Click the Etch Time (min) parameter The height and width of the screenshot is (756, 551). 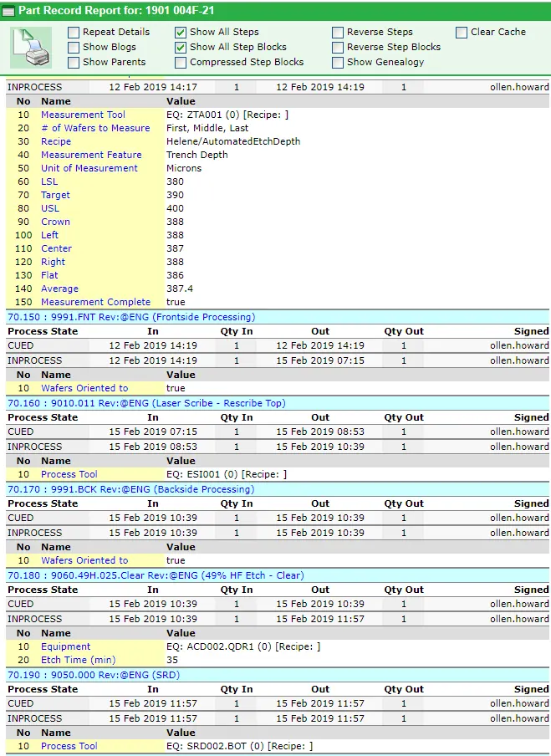(x=78, y=660)
